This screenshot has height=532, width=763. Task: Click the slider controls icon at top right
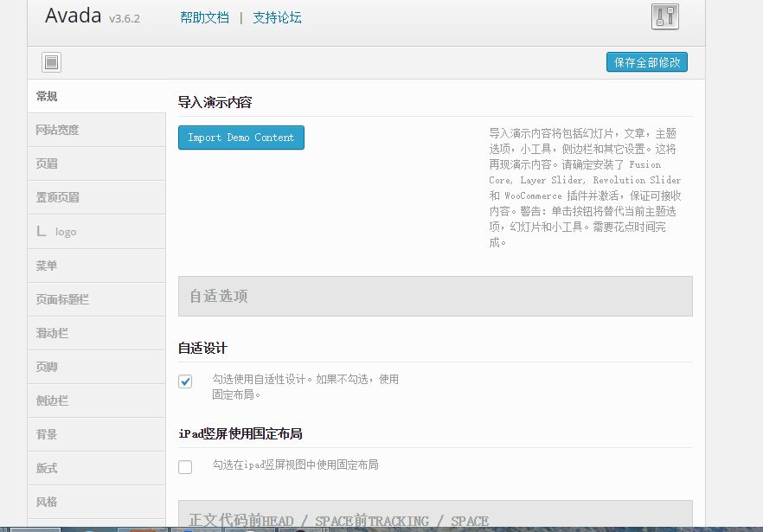[x=664, y=17]
